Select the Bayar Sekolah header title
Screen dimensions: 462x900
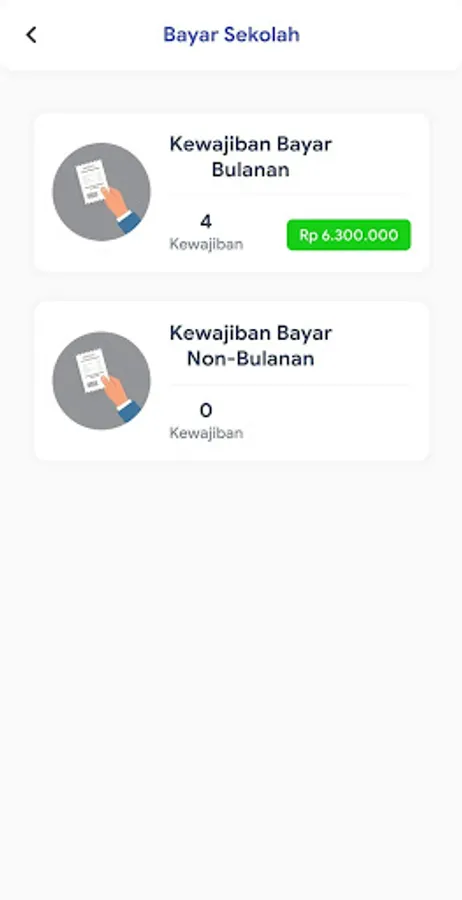click(x=231, y=34)
